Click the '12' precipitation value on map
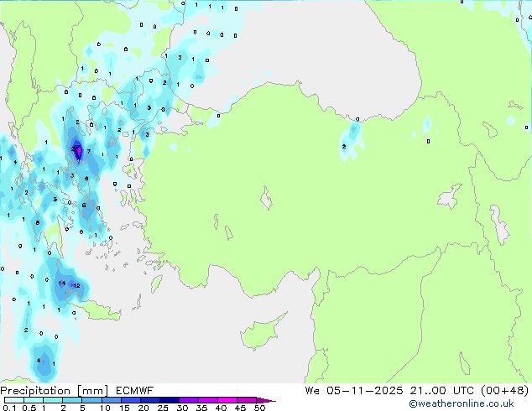The width and height of the screenshot is (532, 411). [76, 285]
